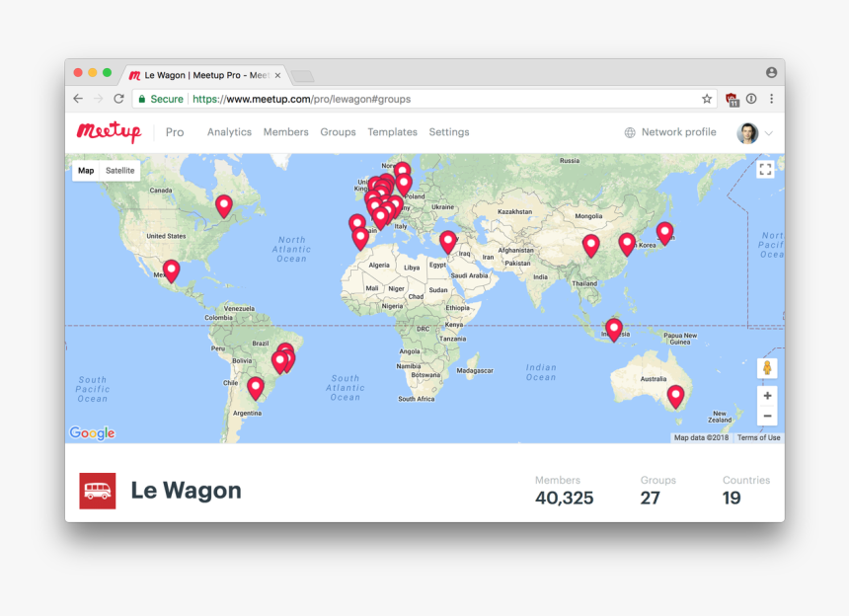Reload the page with the refresh icon
This screenshot has height=616, width=849.
[x=118, y=99]
